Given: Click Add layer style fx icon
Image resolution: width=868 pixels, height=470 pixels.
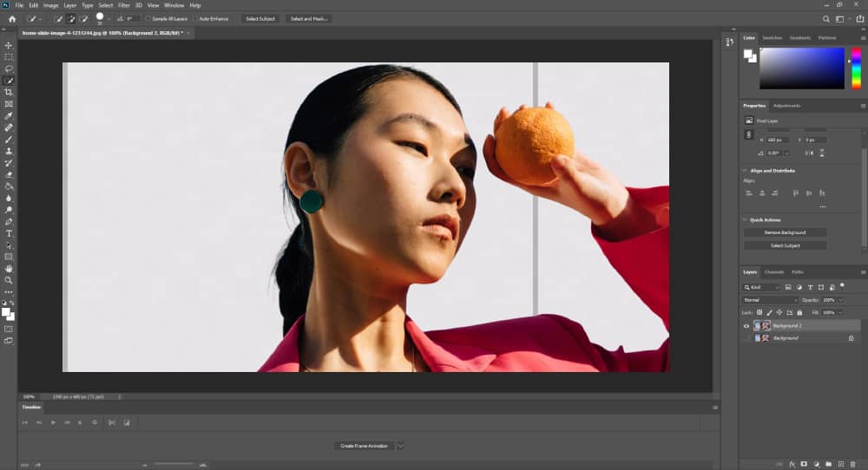Looking at the screenshot, I should coord(792,464).
